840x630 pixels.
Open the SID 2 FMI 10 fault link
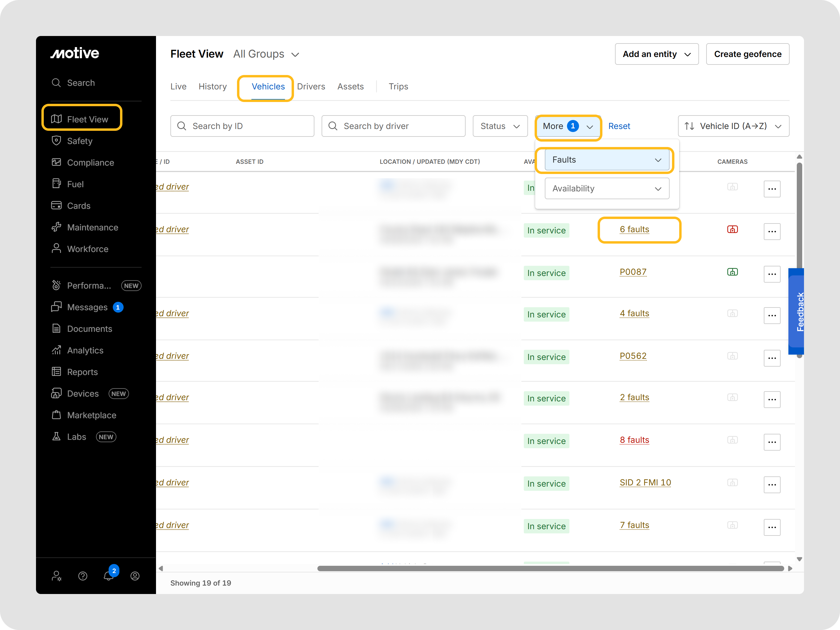[645, 482]
